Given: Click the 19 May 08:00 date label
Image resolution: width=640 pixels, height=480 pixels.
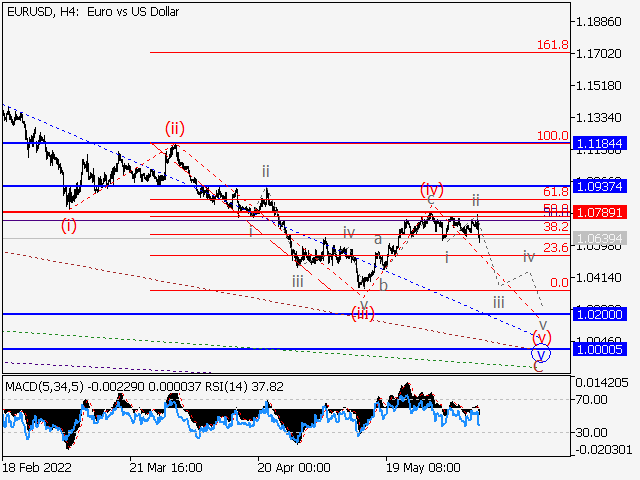Looking at the screenshot, I should pos(423,467).
